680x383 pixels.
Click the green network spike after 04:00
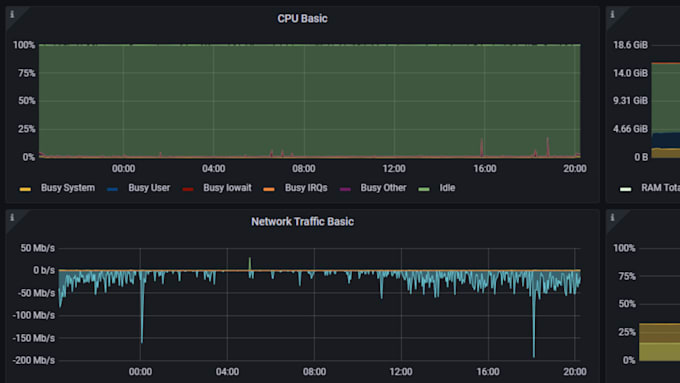[250, 264]
